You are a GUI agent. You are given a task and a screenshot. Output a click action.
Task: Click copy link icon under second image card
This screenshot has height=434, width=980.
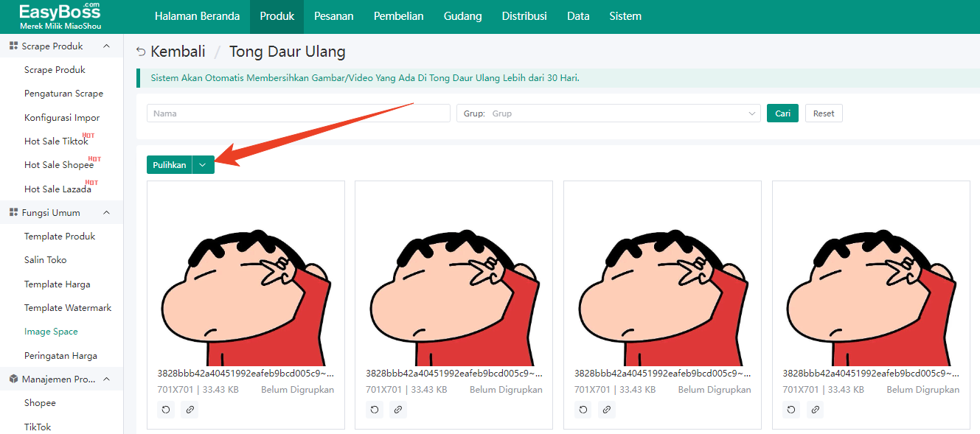coord(398,410)
